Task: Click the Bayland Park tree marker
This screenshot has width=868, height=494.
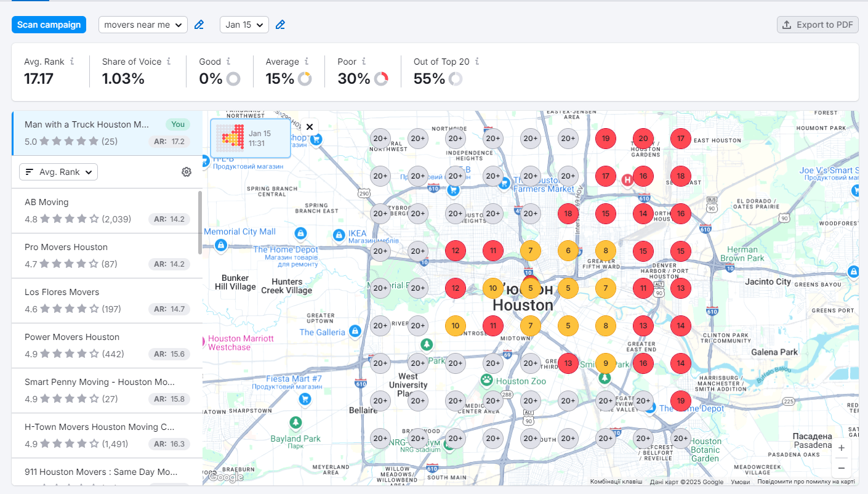Action: [x=296, y=423]
